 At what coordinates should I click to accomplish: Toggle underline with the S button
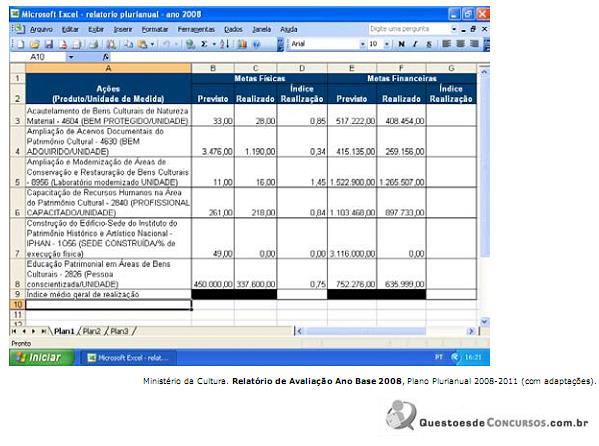click(429, 44)
